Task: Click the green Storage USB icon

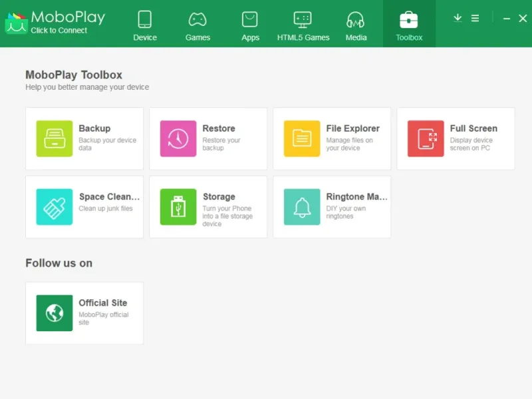Action: (178, 207)
